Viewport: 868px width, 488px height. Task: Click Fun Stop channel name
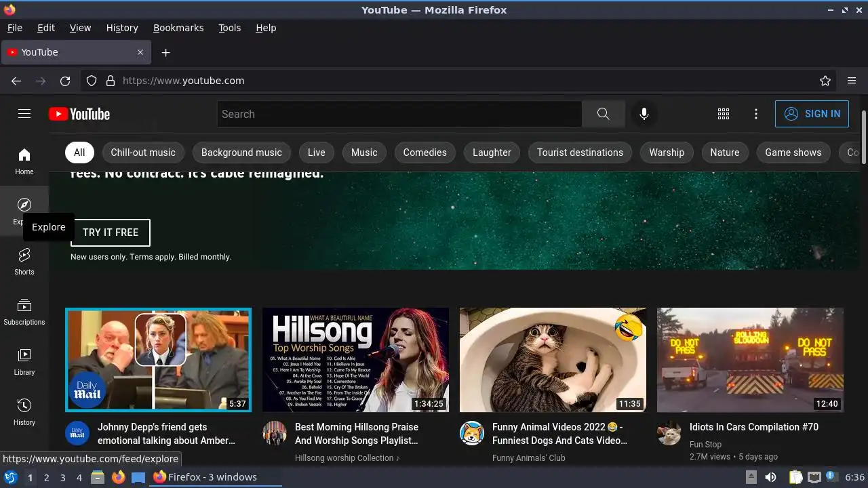(705, 445)
